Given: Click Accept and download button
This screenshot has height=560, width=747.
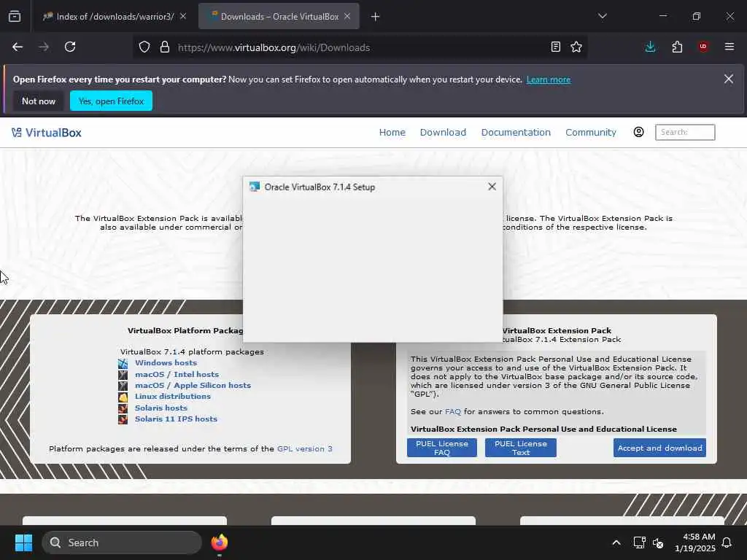Looking at the screenshot, I should (x=659, y=448).
